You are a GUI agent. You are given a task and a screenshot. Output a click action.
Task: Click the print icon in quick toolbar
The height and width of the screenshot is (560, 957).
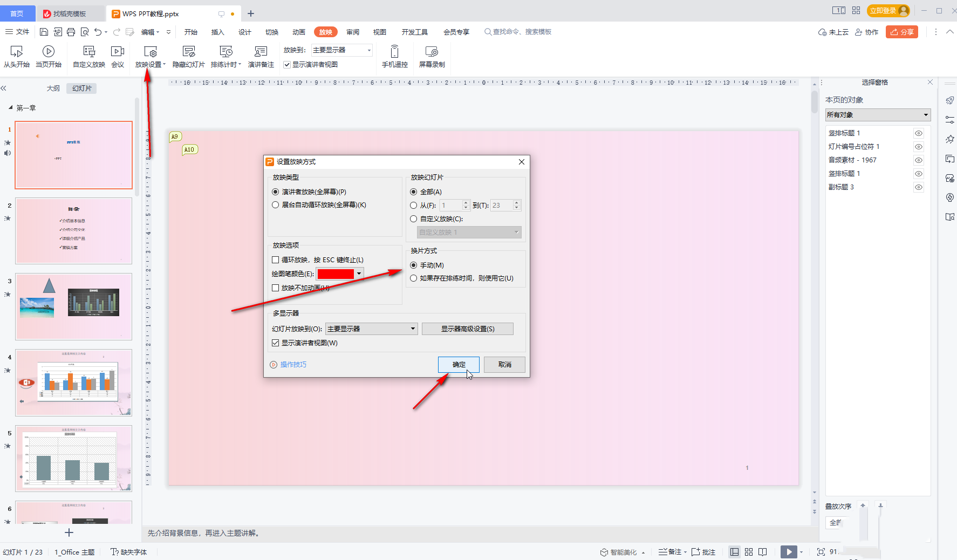pyautogui.click(x=71, y=32)
